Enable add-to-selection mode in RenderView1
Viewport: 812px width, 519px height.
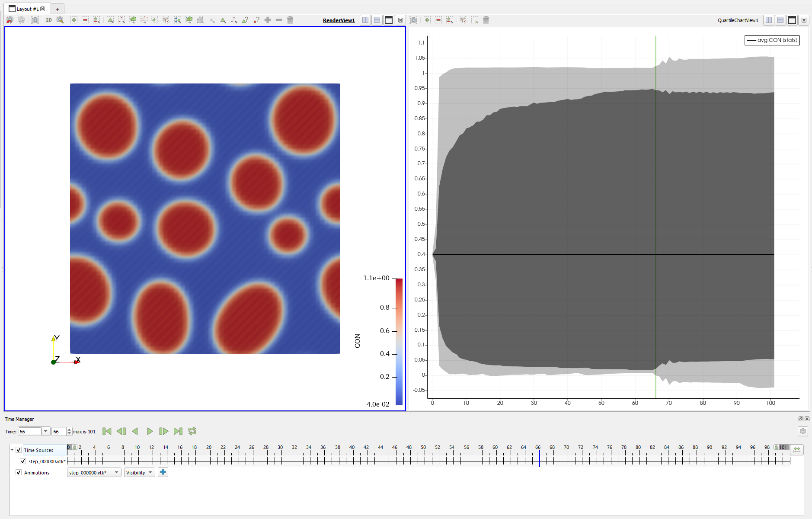point(74,20)
